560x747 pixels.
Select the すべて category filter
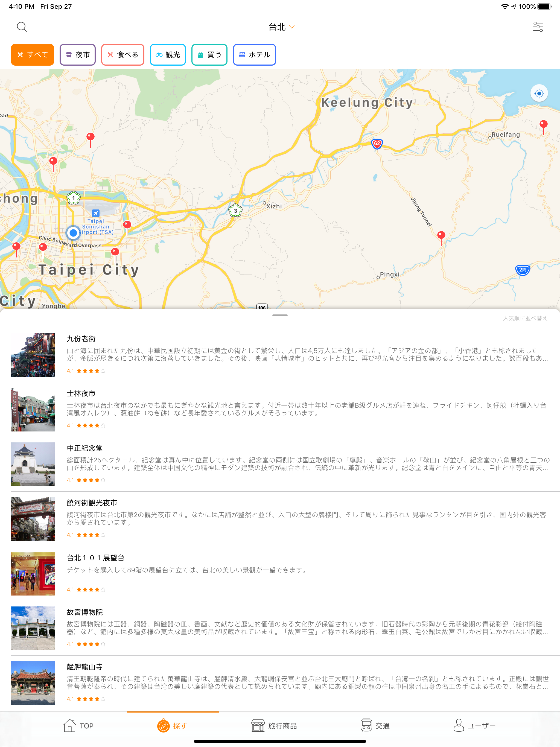pyautogui.click(x=33, y=55)
